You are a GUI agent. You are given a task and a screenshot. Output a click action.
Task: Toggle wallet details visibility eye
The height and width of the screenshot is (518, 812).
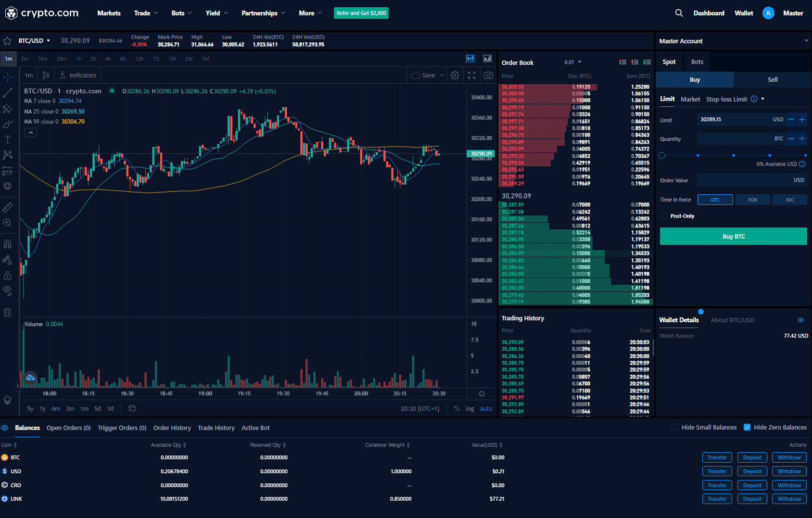[x=801, y=320]
